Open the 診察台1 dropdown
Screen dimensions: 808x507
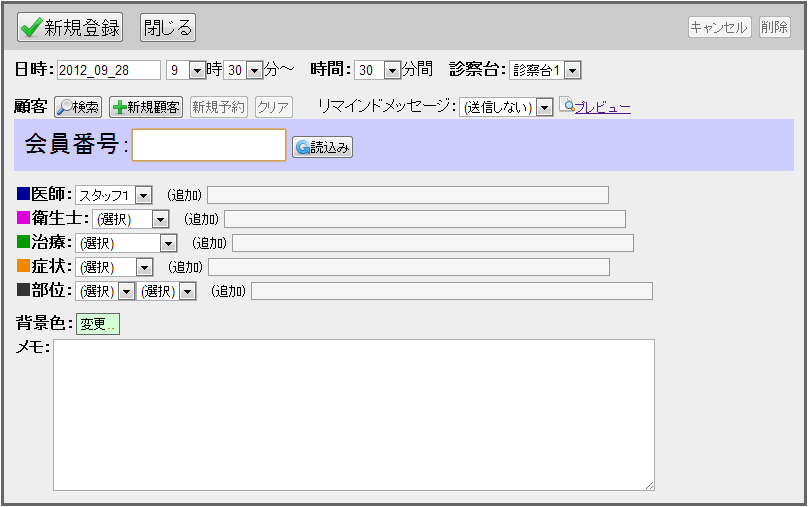point(545,70)
